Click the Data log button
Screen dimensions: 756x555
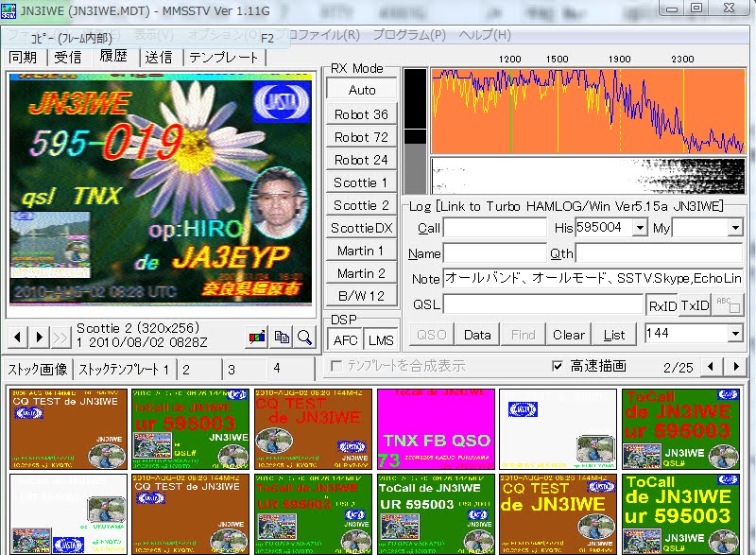pos(477,335)
